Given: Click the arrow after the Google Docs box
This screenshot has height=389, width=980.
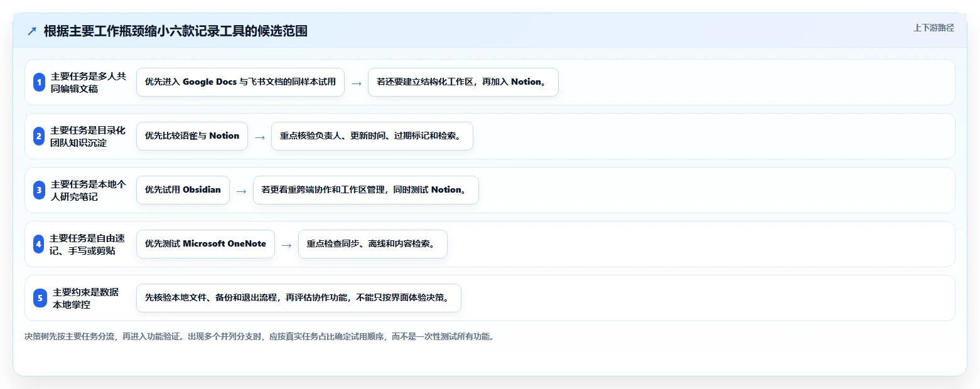Looking at the screenshot, I should point(357,83).
